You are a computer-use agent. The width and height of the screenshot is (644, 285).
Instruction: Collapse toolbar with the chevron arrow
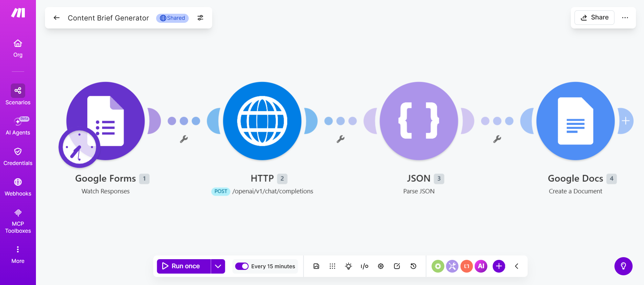pos(517,266)
